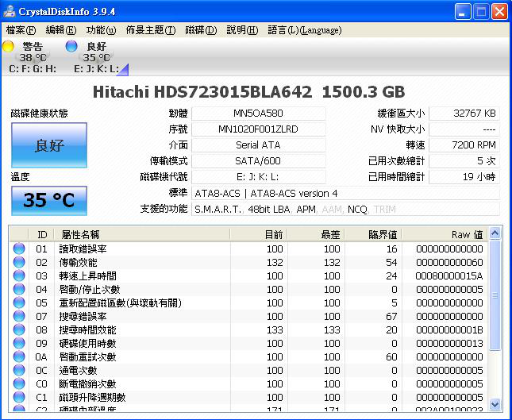This screenshot has width=512, height=420.
Task: Open the 佈景主題(T) menu
Action: coord(150,30)
